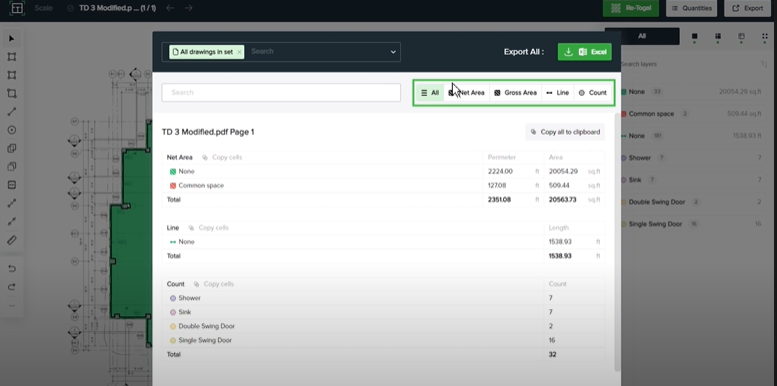Click the Copy cells icon for Net Area table
Image resolution: width=777 pixels, height=386 pixels.
coord(205,158)
